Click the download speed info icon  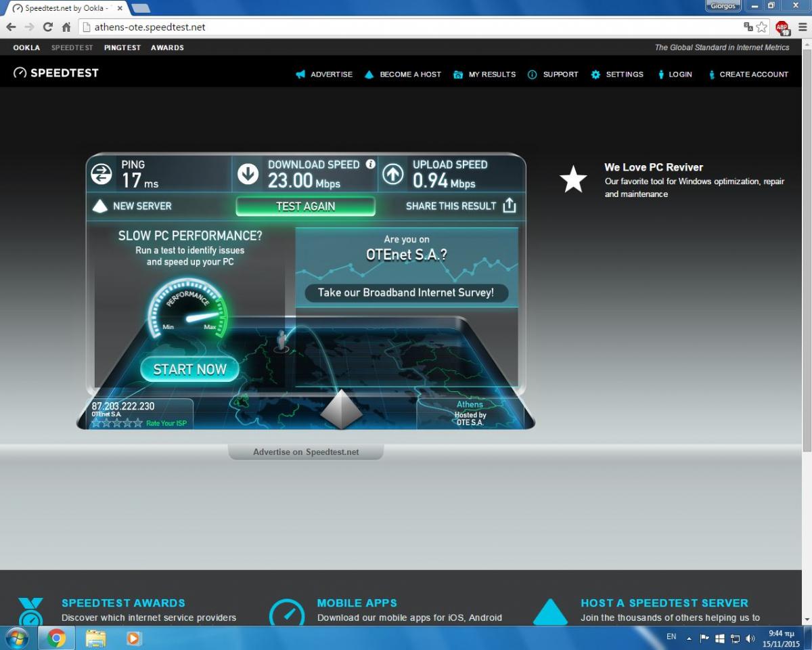point(370,164)
